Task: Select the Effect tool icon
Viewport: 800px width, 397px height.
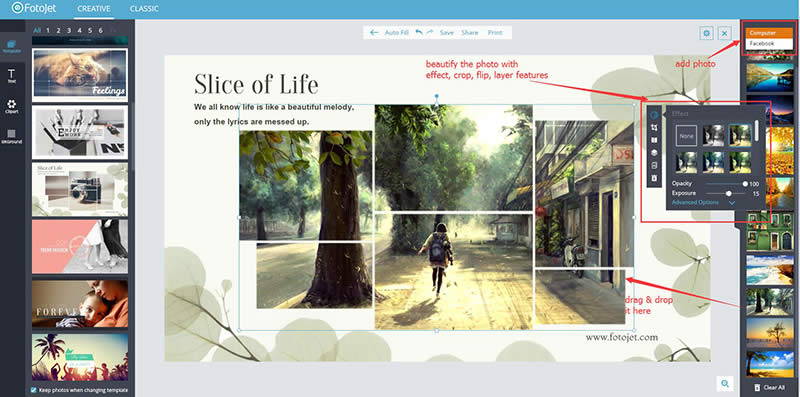Action: 654,115
